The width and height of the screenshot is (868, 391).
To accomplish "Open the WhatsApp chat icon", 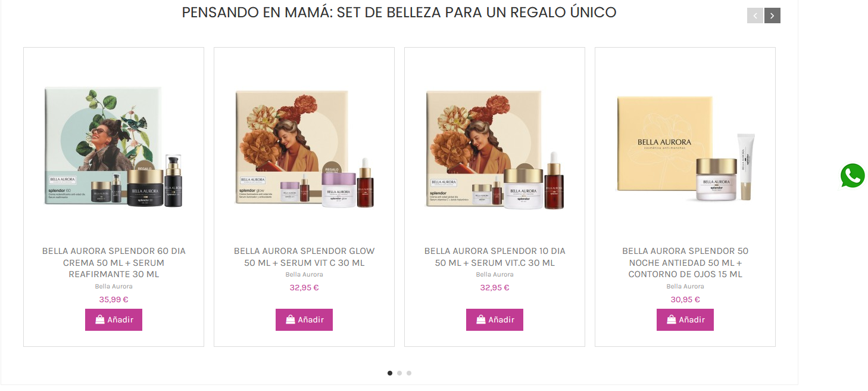I will click(x=853, y=176).
